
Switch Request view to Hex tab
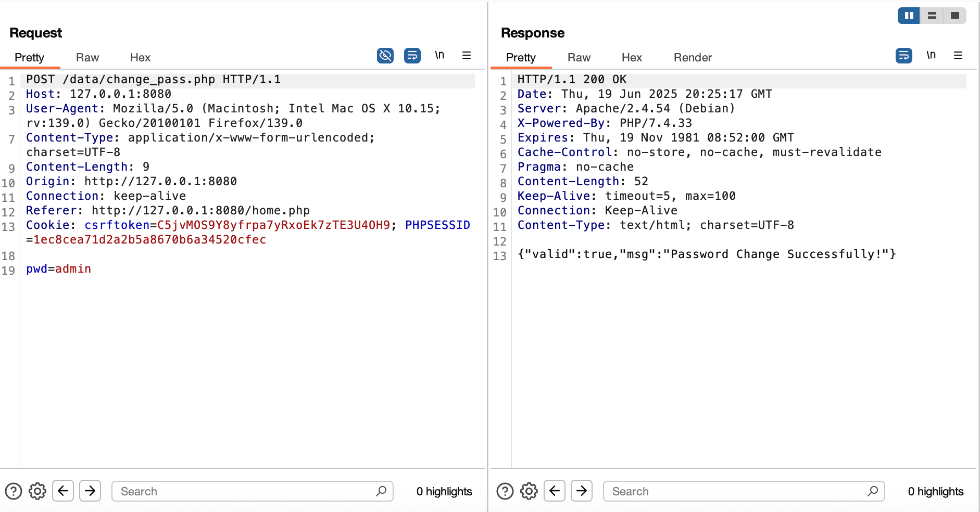tap(140, 57)
